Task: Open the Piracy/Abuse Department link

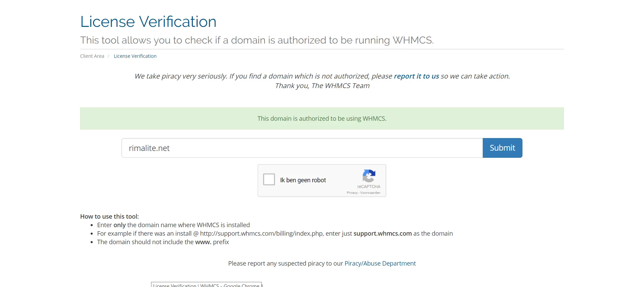Action: (380, 264)
